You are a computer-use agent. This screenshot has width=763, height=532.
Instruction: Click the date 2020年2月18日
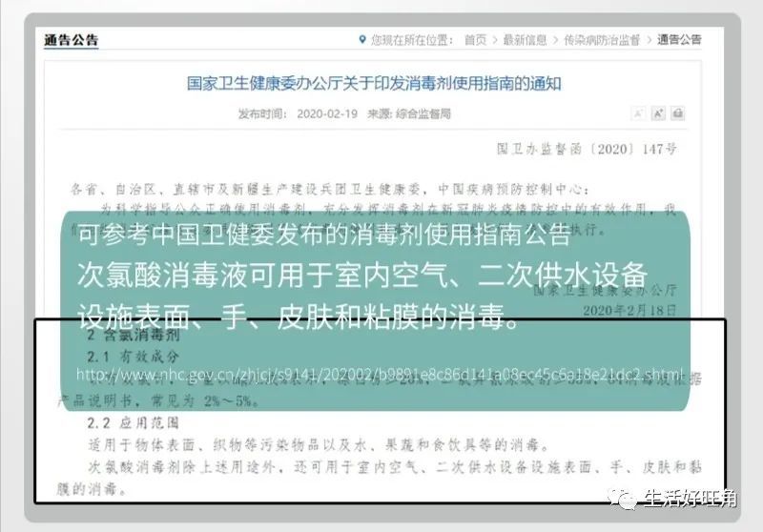point(629,310)
